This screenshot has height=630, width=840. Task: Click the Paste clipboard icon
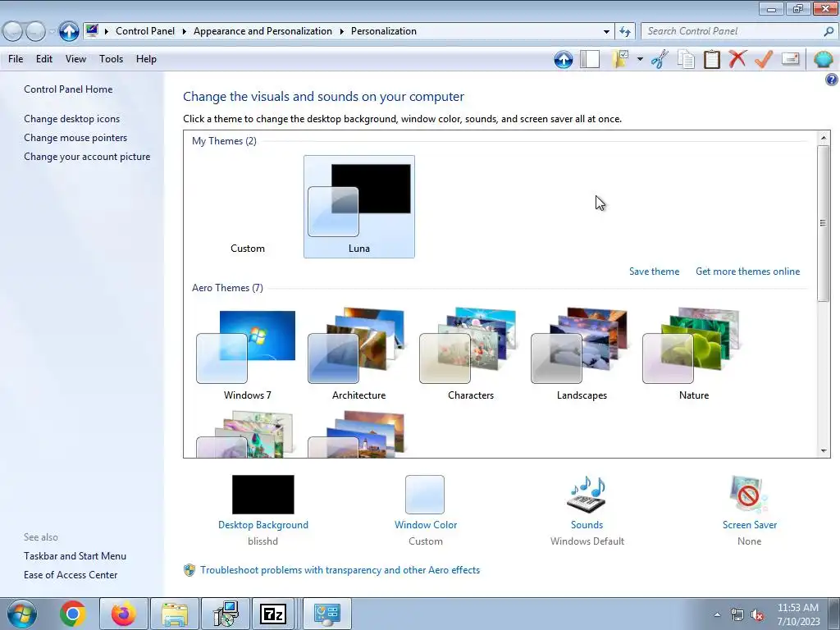(711, 59)
